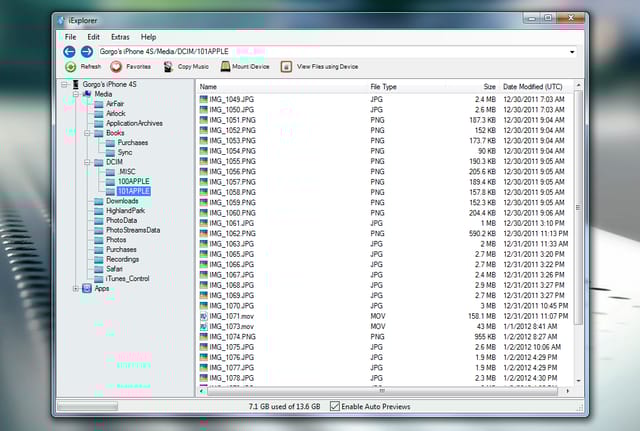Click the IMG_1071.mov video file icon
This screenshot has height=431, width=640.
pos(204,316)
